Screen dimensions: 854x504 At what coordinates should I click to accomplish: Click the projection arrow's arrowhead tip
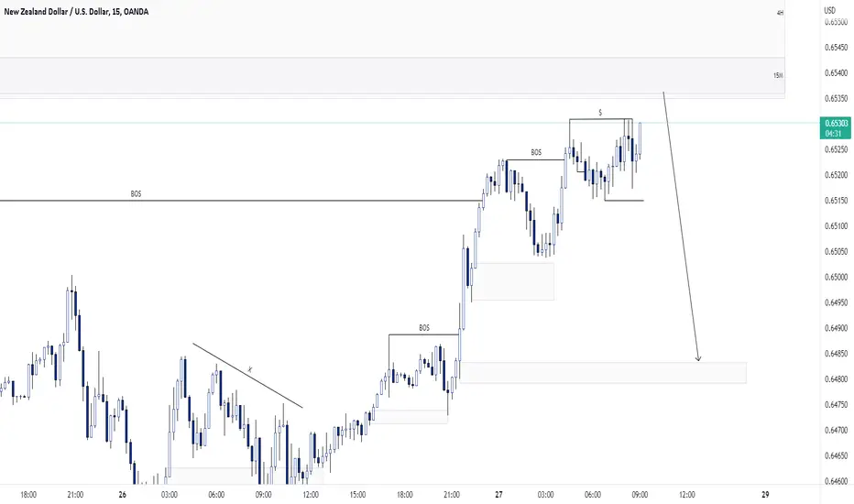pos(698,359)
